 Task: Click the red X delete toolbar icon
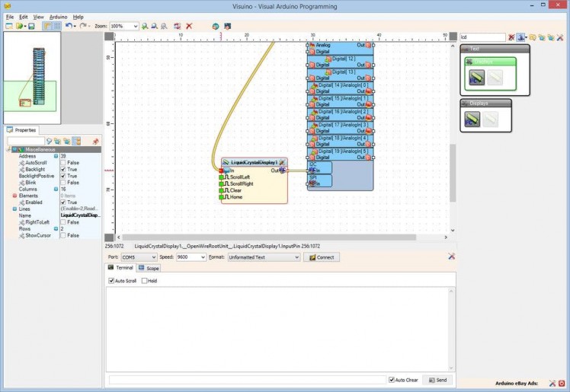coord(189,26)
